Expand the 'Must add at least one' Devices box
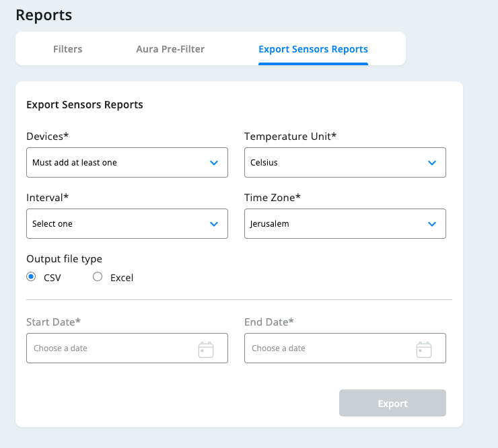The width and height of the screenshot is (498, 448). click(x=114, y=163)
